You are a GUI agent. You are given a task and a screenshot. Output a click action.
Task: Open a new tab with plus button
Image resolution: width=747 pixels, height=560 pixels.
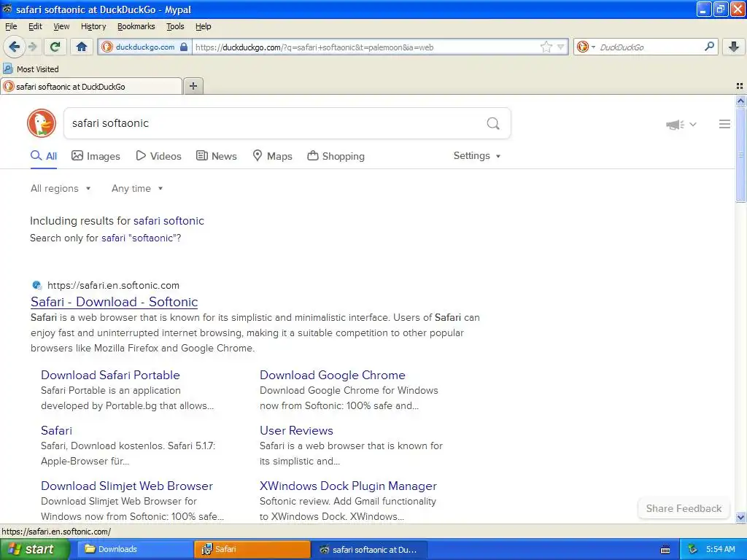pos(193,86)
